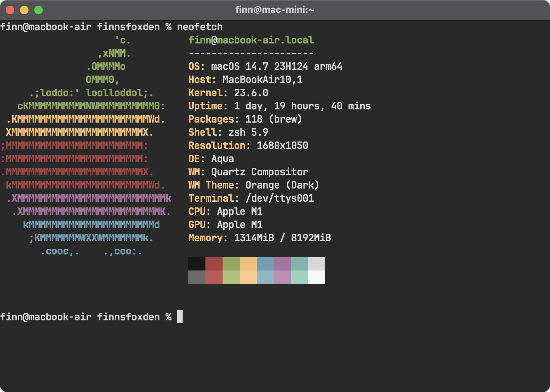Click the DE line Aqua
Screen dimensions: 550x392
[211, 159]
